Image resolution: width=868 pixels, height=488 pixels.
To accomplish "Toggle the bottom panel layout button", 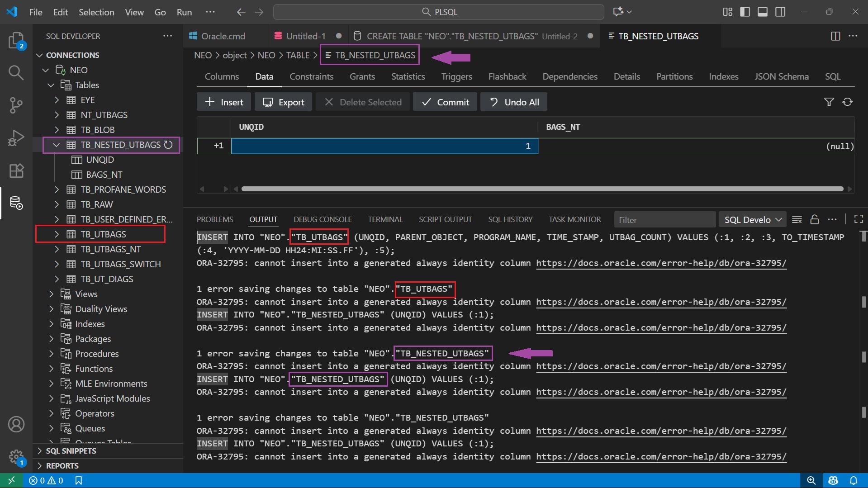I will tap(763, 12).
